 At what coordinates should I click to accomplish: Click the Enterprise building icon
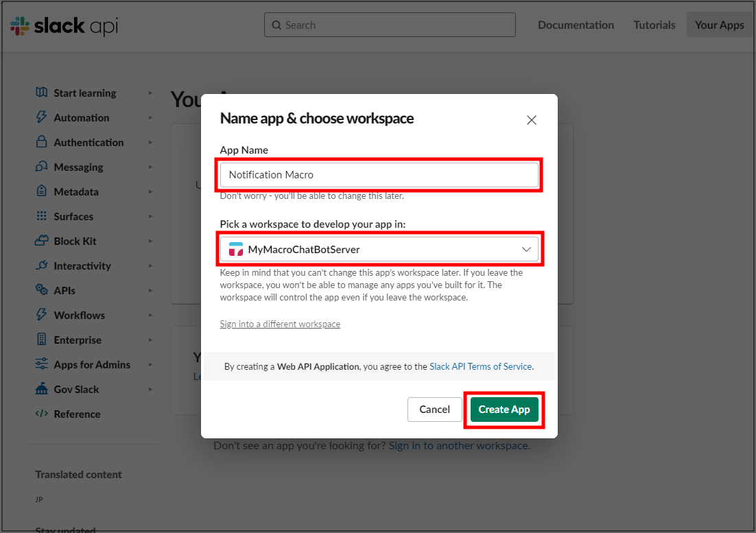(41, 340)
